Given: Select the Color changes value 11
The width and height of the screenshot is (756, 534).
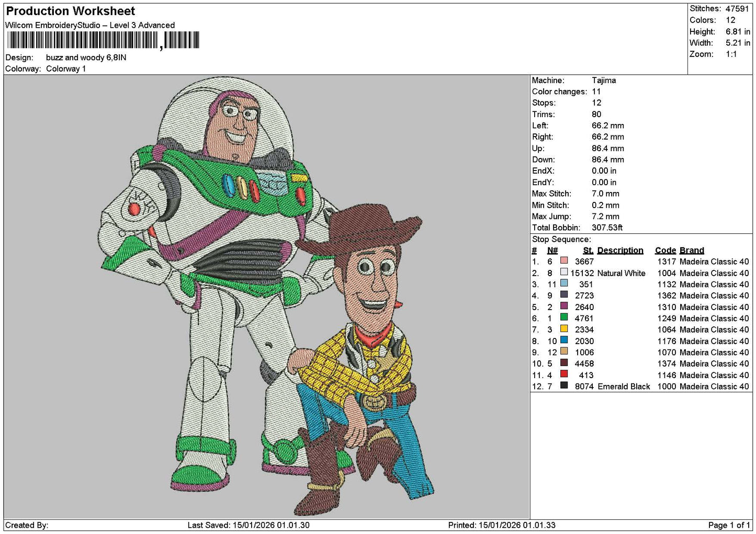Looking at the screenshot, I should click(x=596, y=92).
